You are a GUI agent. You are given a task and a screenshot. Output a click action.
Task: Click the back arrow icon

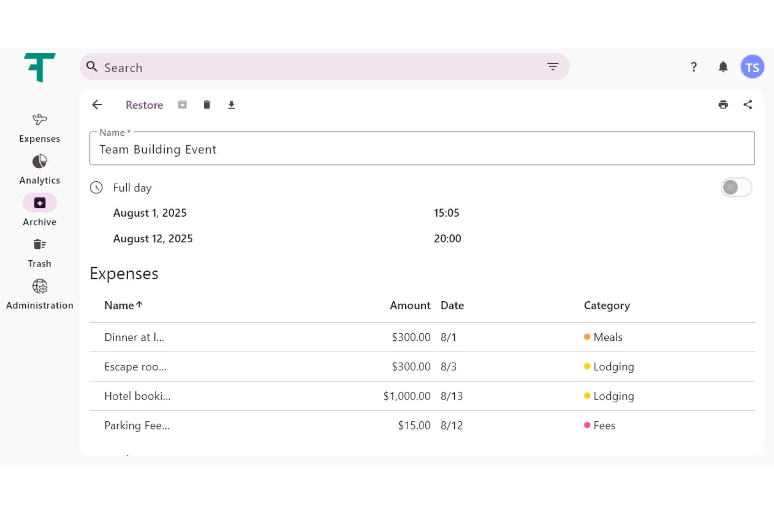point(97,105)
